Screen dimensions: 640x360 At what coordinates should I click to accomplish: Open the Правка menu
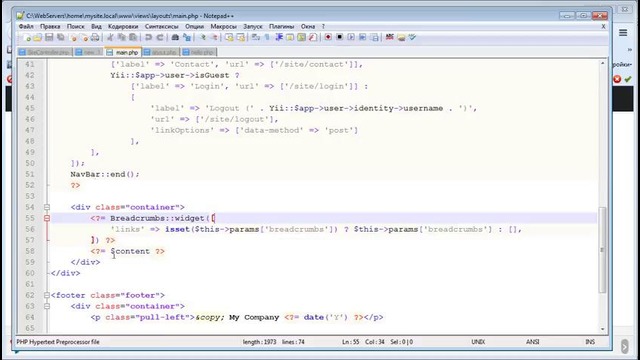(50, 27)
